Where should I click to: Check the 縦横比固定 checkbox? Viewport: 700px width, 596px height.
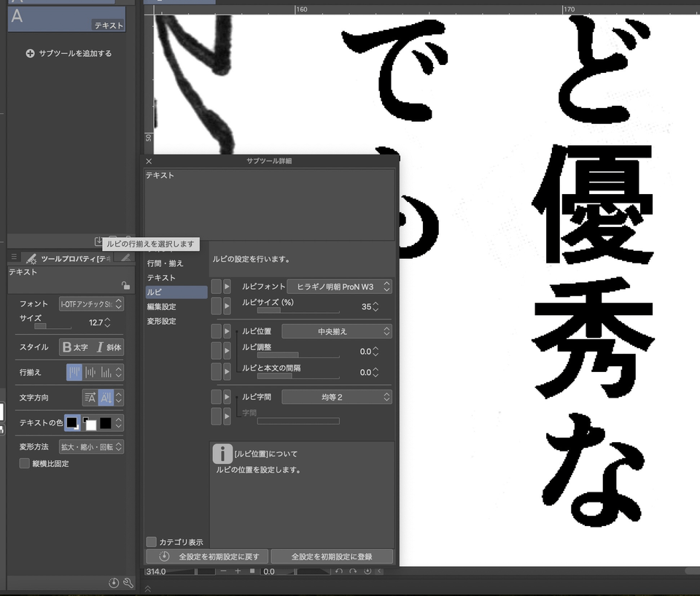(25, 463)
